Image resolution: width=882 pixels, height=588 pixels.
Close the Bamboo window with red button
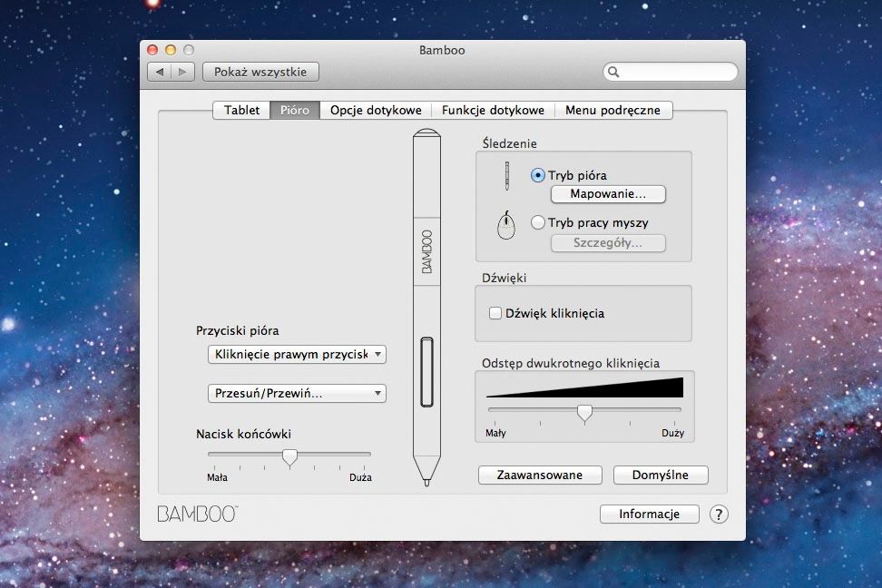152,50
